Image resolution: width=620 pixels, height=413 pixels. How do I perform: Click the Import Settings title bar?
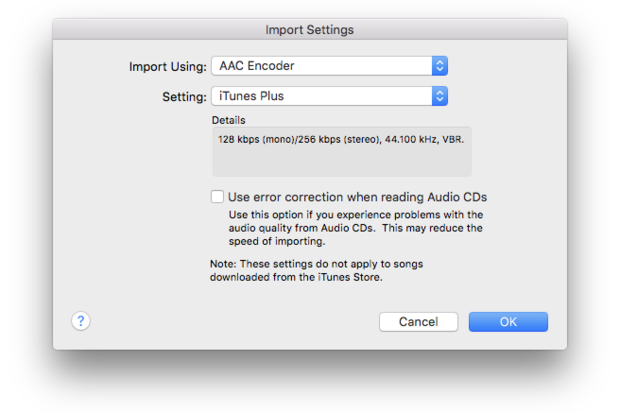point(309,30)
